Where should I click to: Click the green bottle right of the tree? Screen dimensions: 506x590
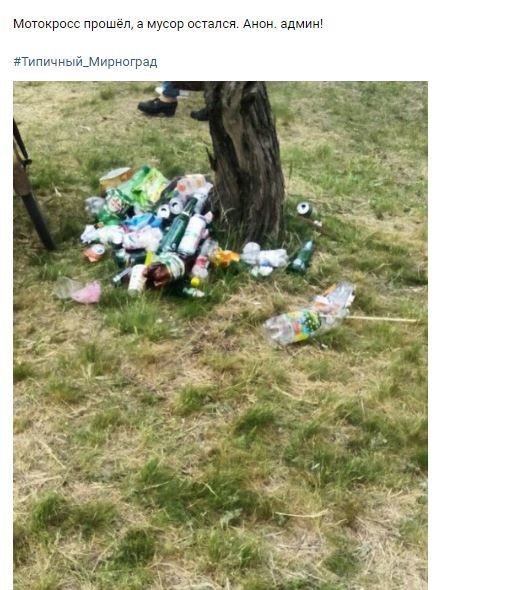[301, 257]
